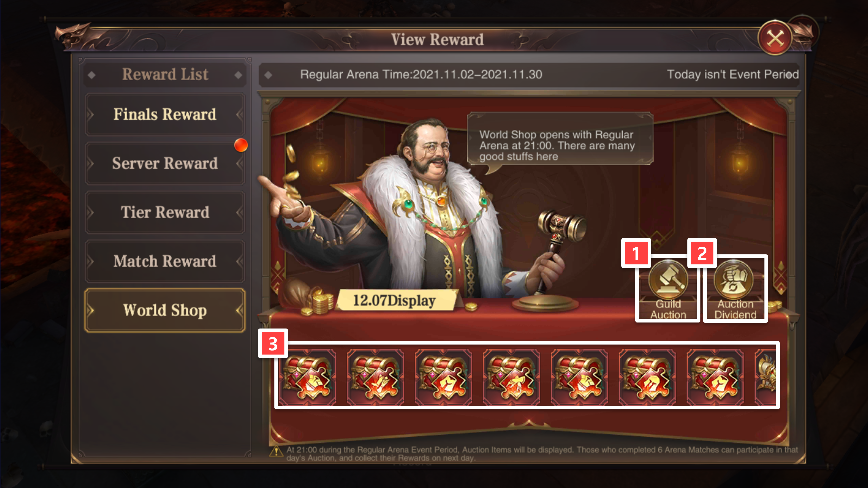Image resolution: width=868 pixels, height=488 pixels.
Task: Click the partially visible armor item
Action: tap(765, 377)
